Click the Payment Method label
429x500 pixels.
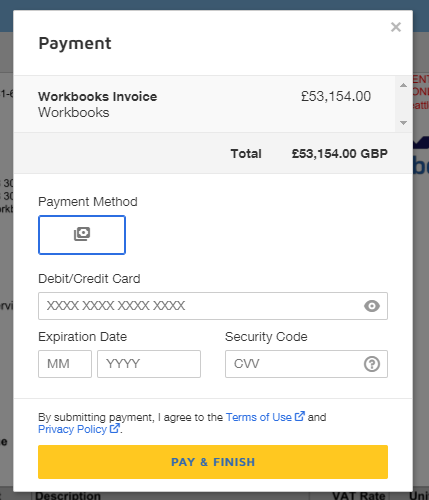coord(88,202)
